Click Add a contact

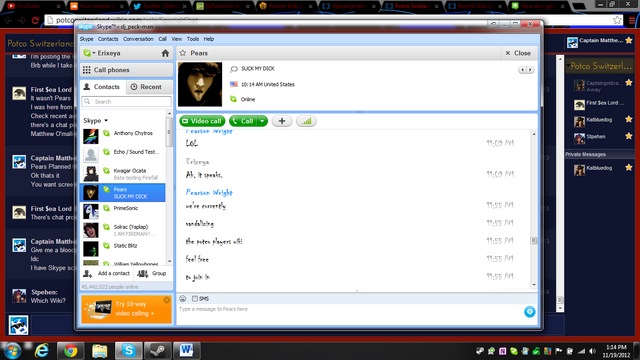107,273
